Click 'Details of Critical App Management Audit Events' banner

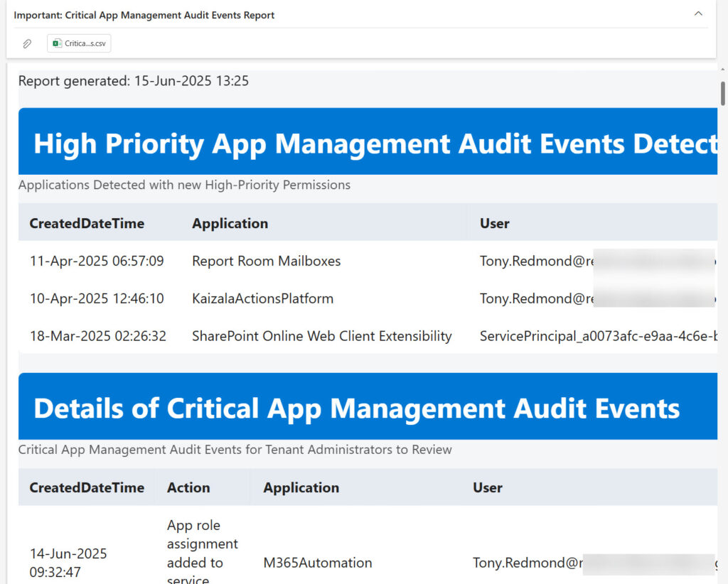(368, 406)
